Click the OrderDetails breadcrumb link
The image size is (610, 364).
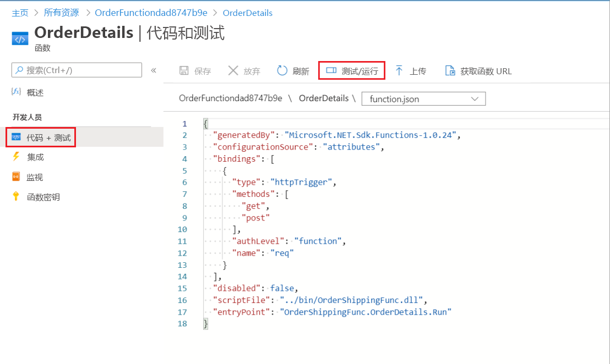point(247,13)
